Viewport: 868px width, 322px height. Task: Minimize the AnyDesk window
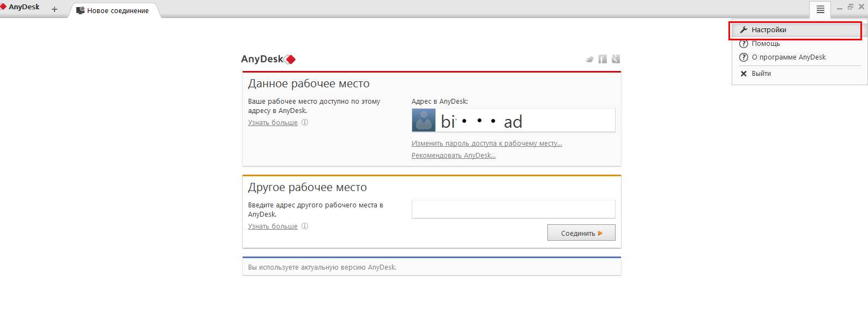(x=840, y=8)
